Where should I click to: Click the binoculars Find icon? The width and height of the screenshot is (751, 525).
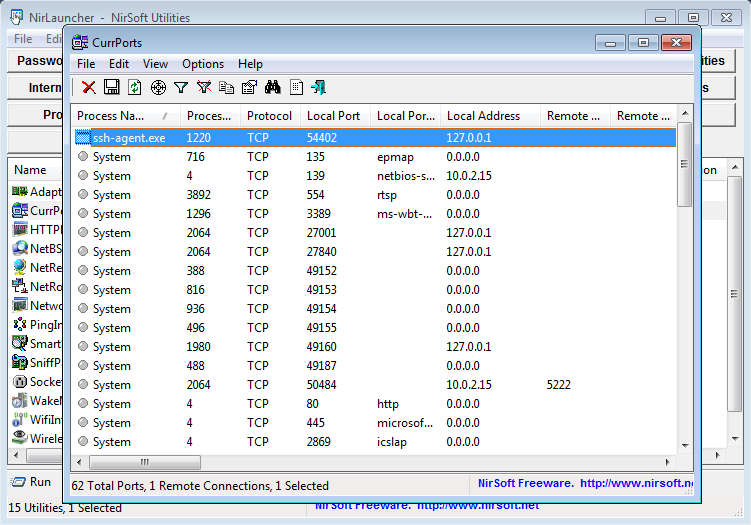(273, 88)
